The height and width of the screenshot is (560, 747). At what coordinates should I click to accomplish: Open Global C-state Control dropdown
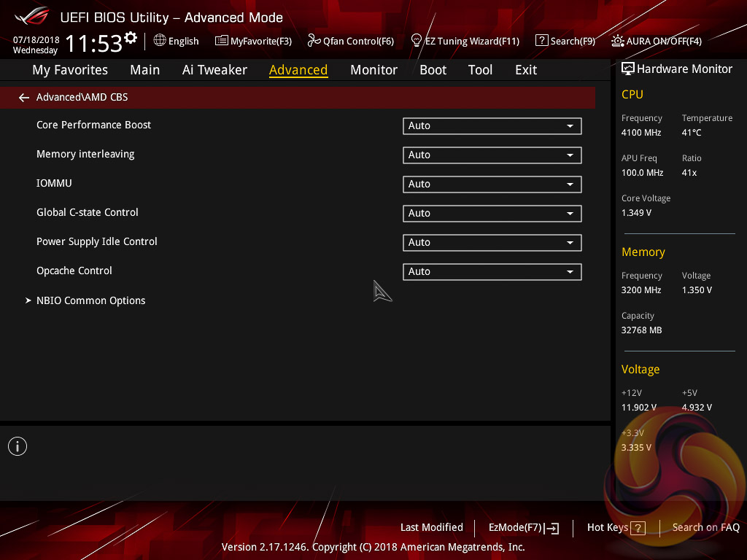click(492, 214)
